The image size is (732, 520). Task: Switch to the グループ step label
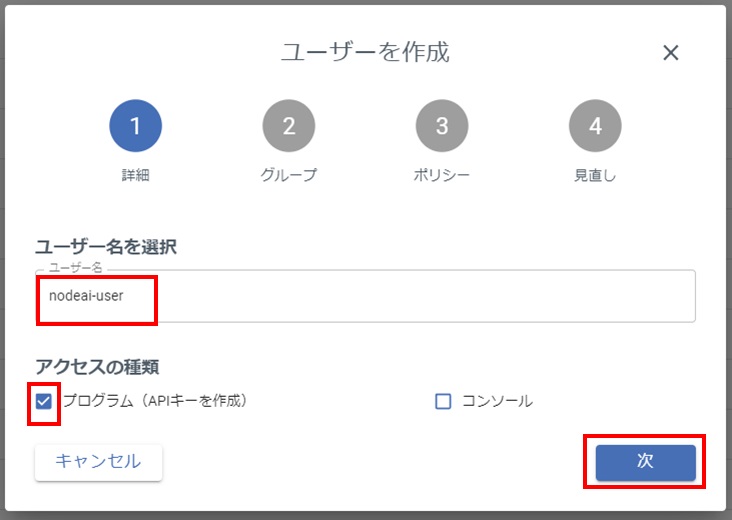[x=289, y=175]
